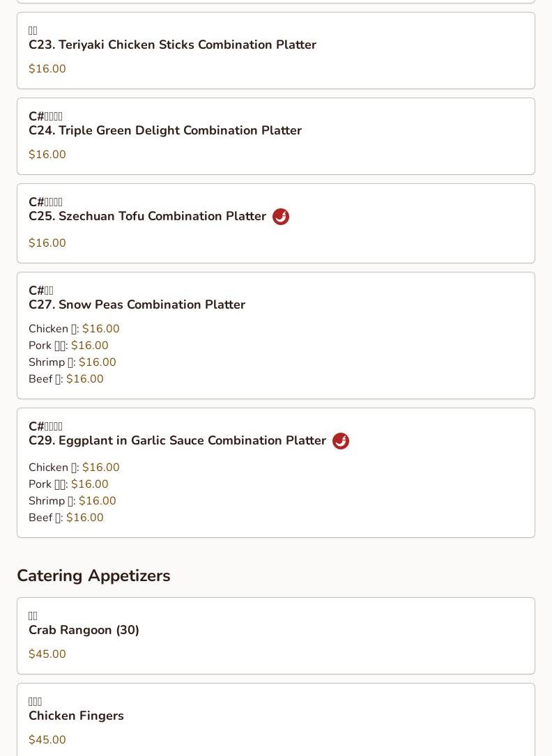Select Chicken option for Eggplant Garlic Sauce Platter
552x756 pixels.
pos(74,468)
